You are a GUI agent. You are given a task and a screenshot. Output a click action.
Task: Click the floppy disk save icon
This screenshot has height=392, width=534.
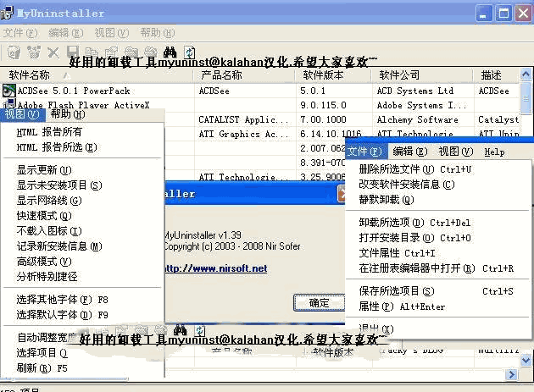[x=73, y=52]
